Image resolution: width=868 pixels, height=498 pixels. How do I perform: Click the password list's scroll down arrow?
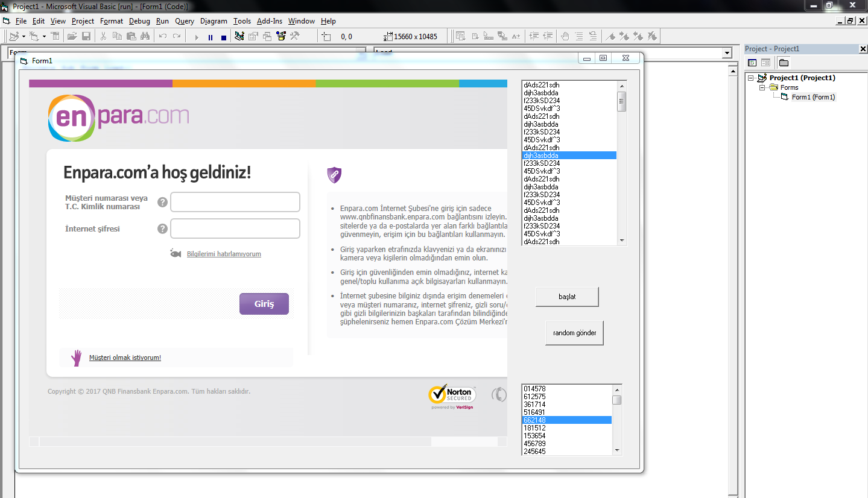coord(622,241)
